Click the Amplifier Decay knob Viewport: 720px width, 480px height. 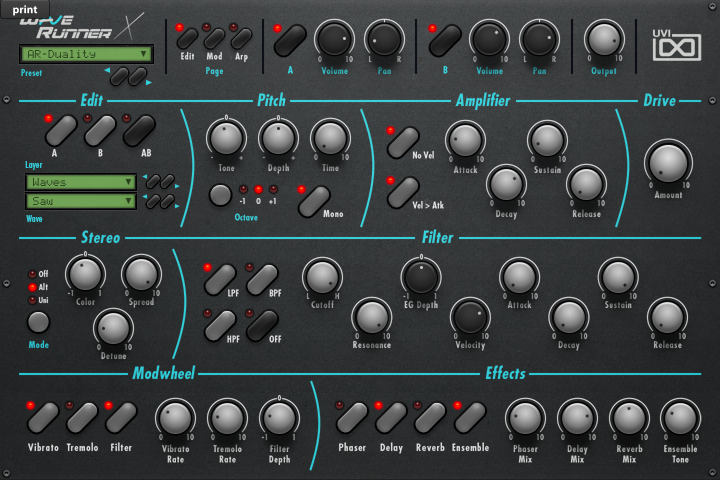point(506,184)
